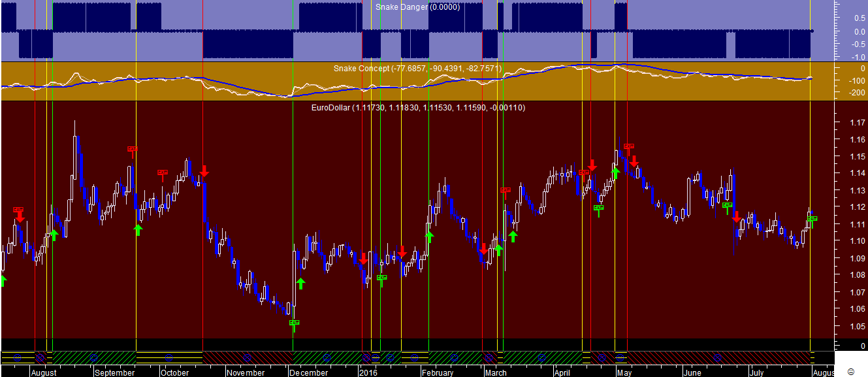Click the green buy arrow just before February
The image size is (868, 377).
coord(429,237)
